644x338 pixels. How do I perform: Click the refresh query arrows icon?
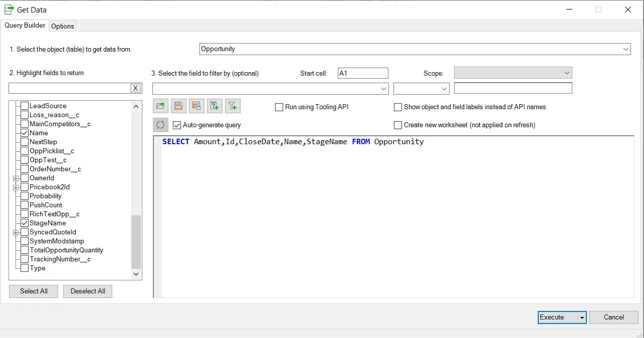click(160, 125)
